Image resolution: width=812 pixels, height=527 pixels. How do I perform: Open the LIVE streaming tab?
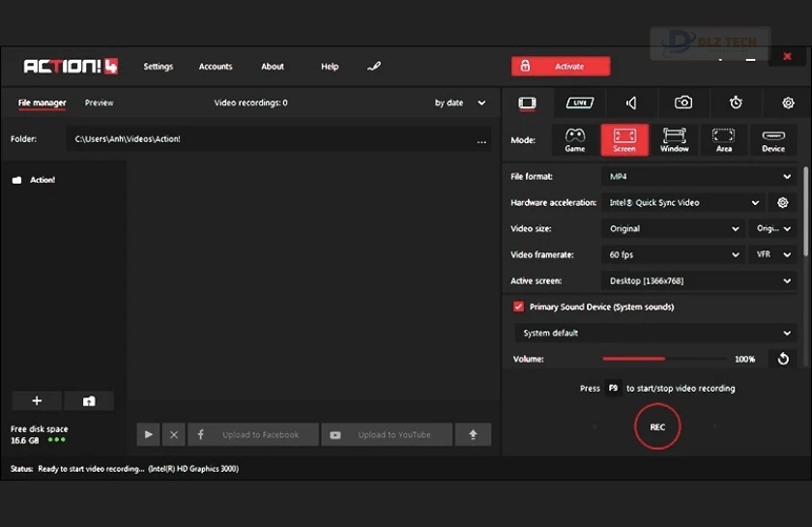(x=579, y=102)
